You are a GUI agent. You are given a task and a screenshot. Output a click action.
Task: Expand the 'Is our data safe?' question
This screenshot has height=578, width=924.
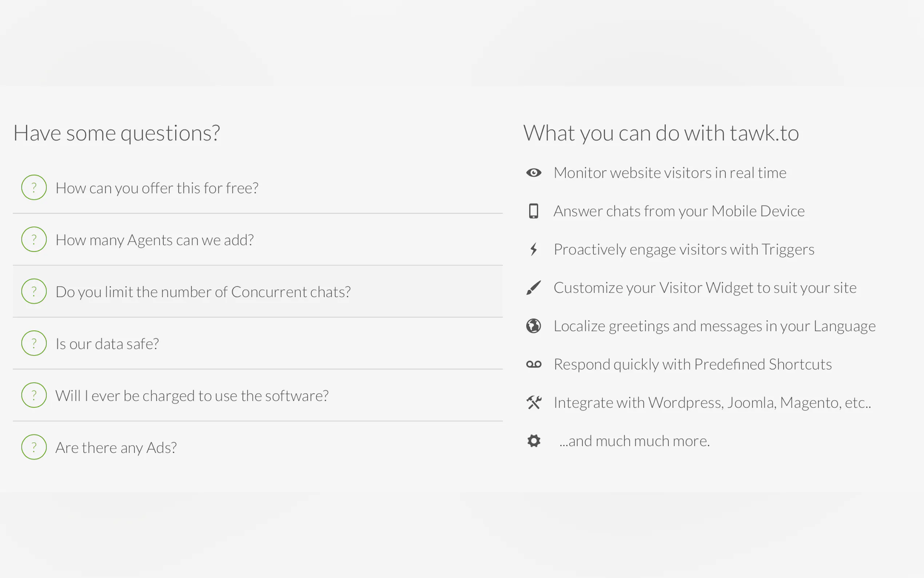(x=107, y=344)
